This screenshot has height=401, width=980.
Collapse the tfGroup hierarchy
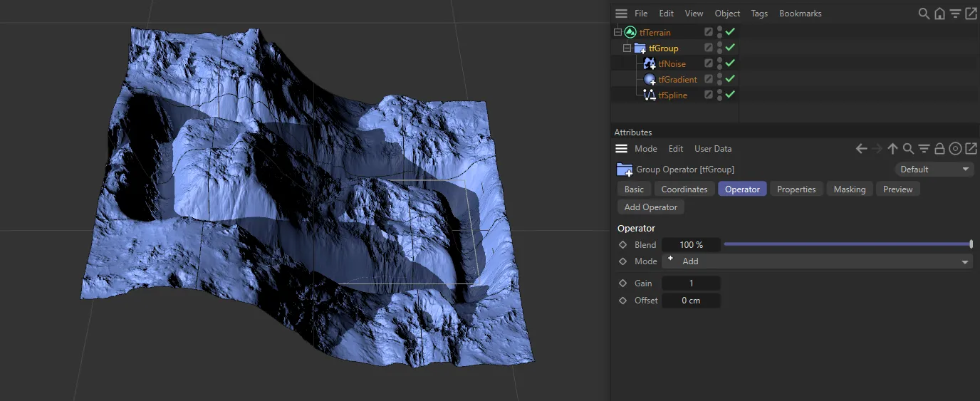pyautogui.click(x=627, y=48)
